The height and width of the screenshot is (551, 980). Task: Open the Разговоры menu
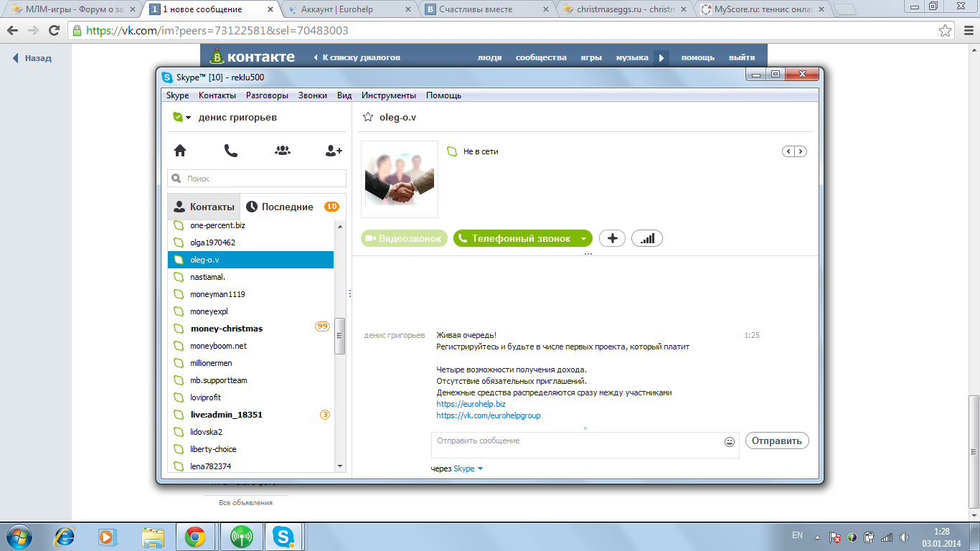pos(267,95)
